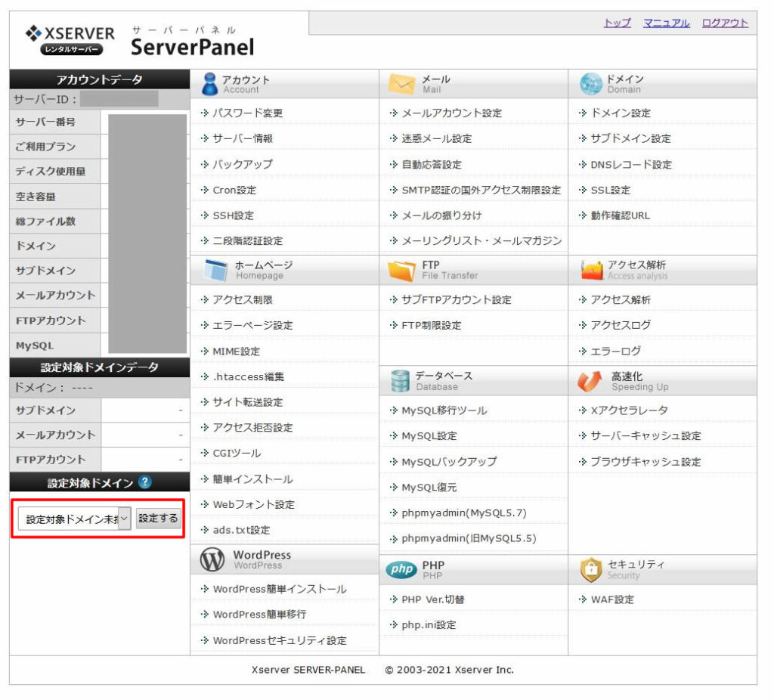This screenshot has width=774, height=700.
Task: Click the Account person icon
Action: (x=210, y=84)
